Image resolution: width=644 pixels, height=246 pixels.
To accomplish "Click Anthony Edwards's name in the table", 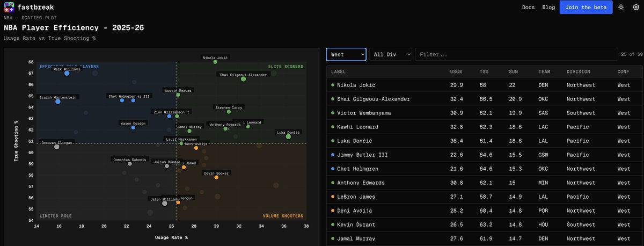I will (361, 183).
